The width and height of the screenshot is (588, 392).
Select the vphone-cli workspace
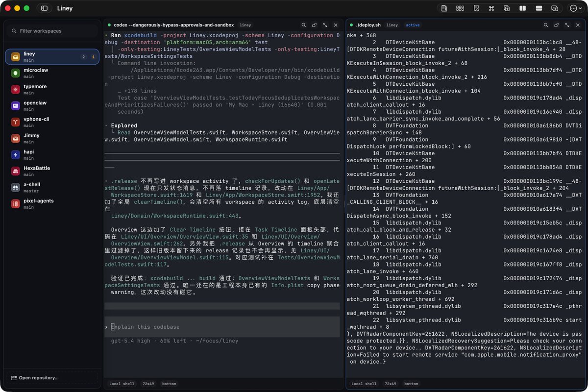click(52, 122)
